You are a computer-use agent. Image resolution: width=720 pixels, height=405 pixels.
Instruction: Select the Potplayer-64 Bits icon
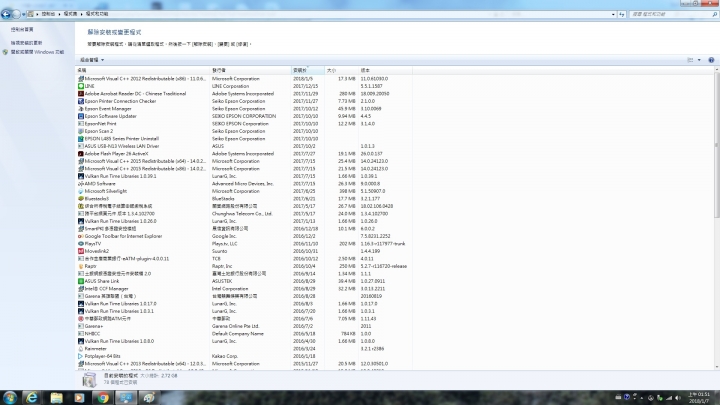81,356
